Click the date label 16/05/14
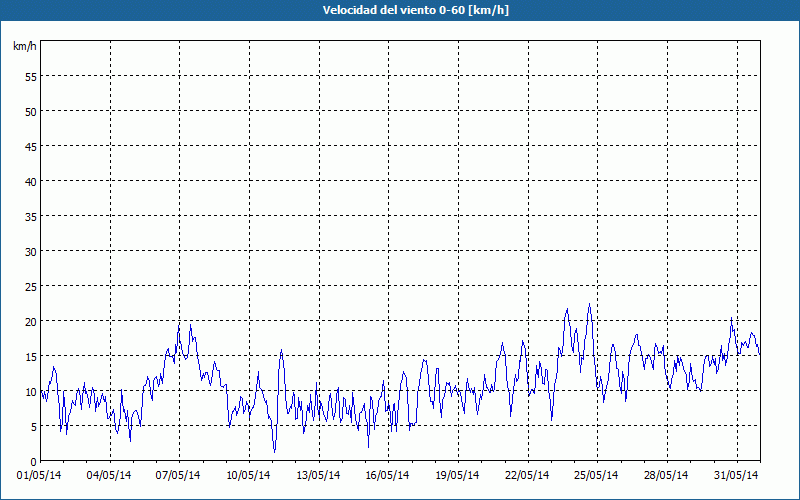This screenshot has height=500, width=800. coord(387,475)
